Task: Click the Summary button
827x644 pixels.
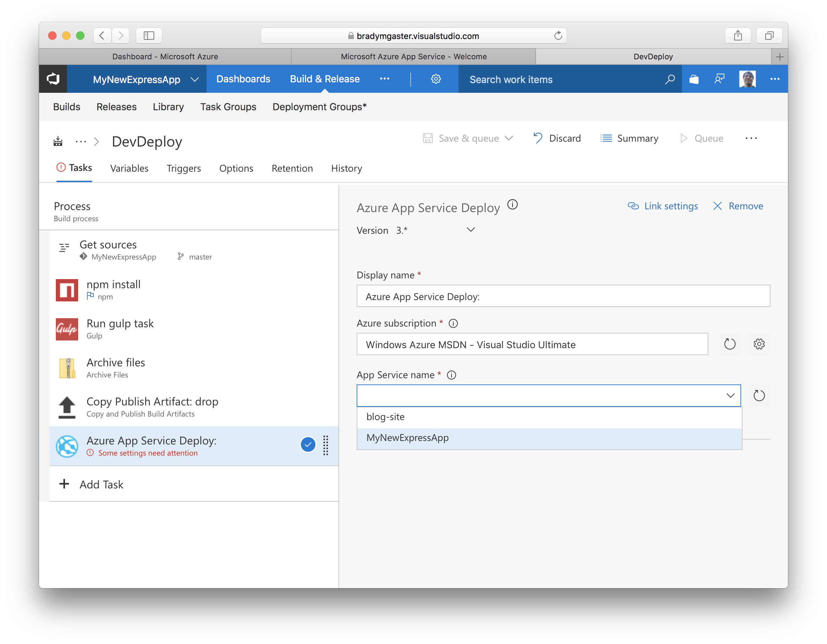Action: pos(629,138)
